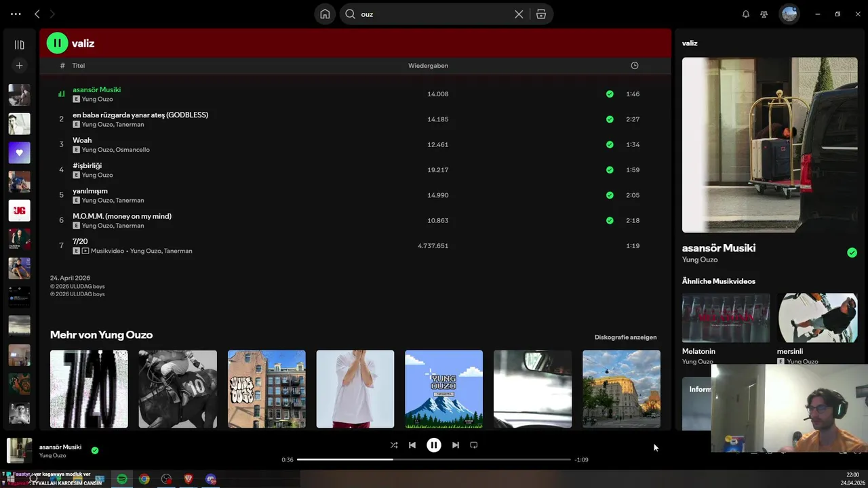Viewport: 868px width, 488px height.
Task: Sort by the Wiedergaben column header
Action: tap(428, 66)
